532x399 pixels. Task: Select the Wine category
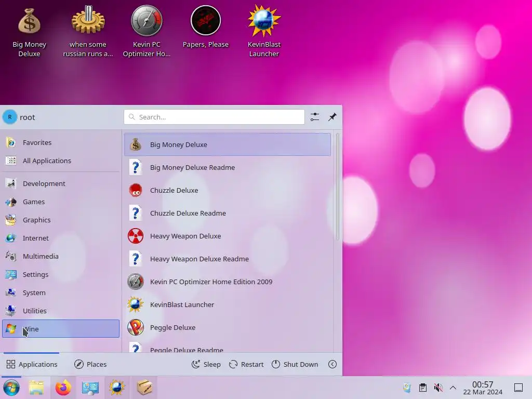point(61,329)
